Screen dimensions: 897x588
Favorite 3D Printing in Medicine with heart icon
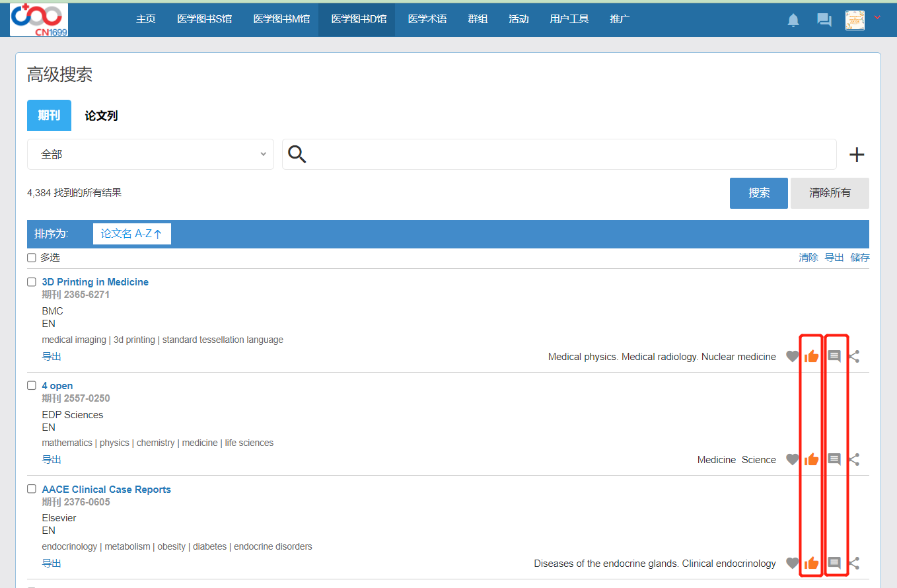tap(793, 357)
